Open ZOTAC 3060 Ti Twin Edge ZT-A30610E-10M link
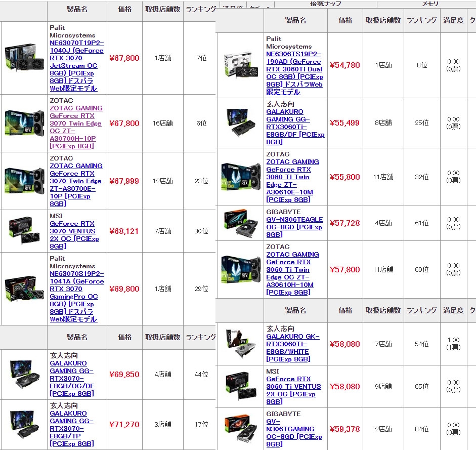Image resolution: width=476 pixels, height=450 pixels. coord(292,181)
